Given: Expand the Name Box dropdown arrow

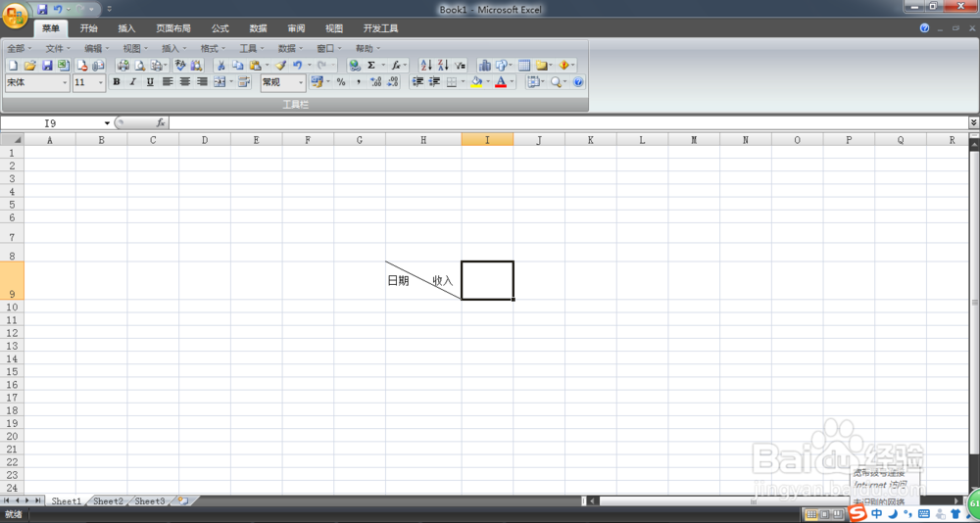Looking at the screenshot, I should [x=107, y=123].
